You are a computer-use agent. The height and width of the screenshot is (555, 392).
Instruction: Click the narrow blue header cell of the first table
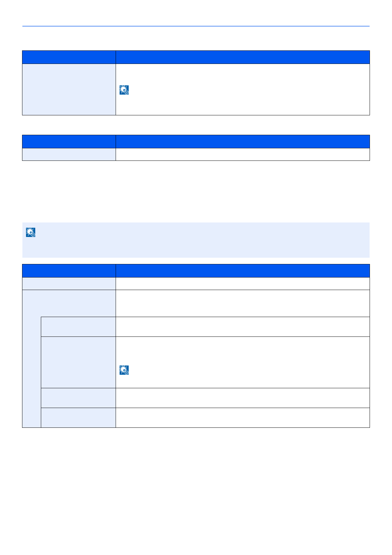point(69,57)
